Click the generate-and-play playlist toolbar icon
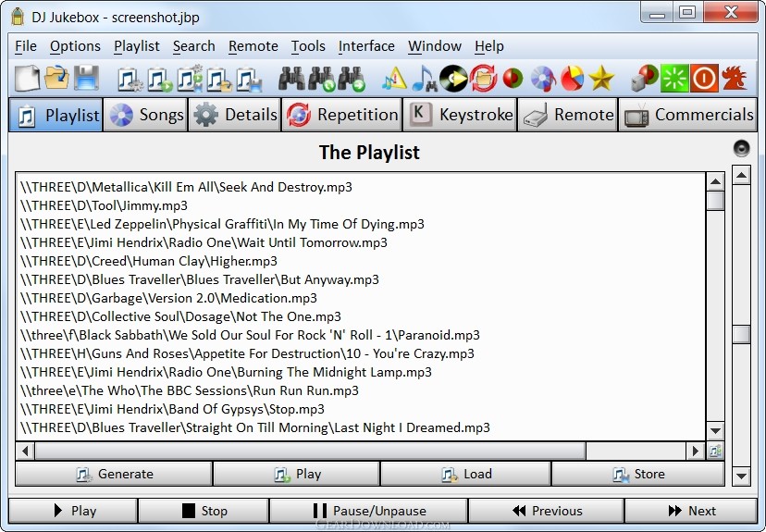Screen dimensions: 766x532 [190, 80]
